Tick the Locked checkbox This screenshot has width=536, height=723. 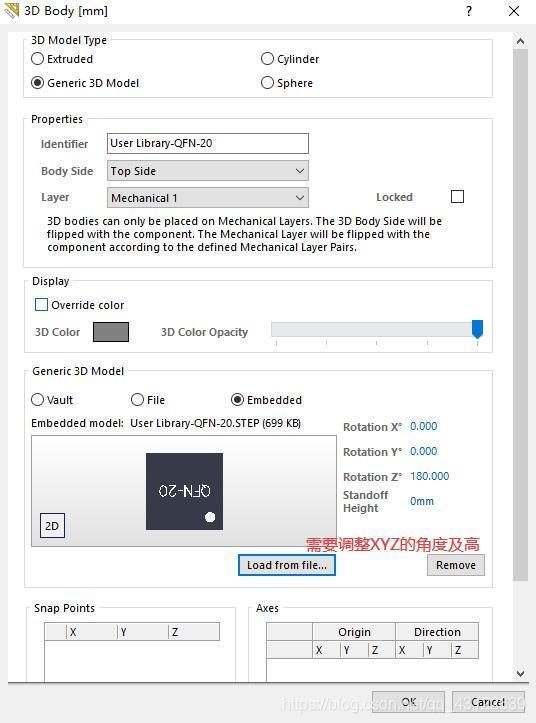pos(457,197)
